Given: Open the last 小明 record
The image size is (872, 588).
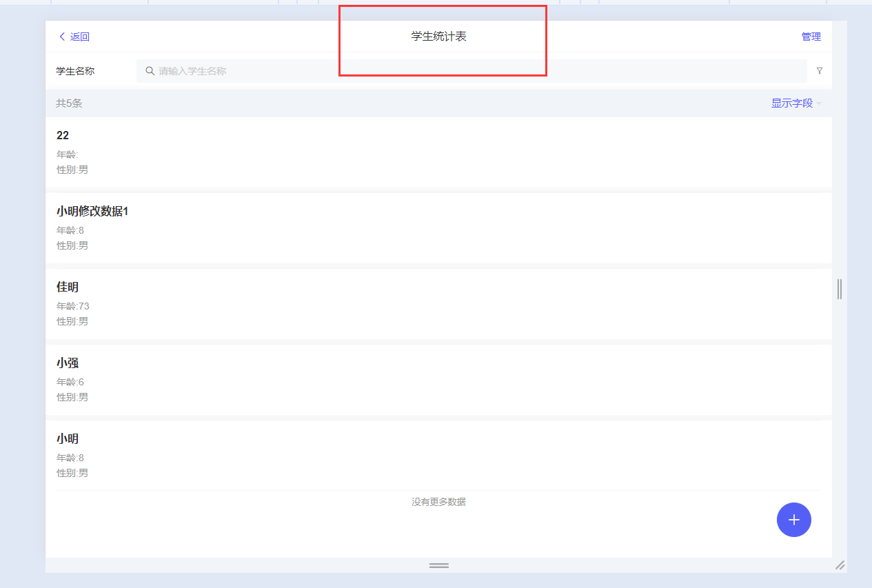Looking at the screenshot, I should point(68,438).
